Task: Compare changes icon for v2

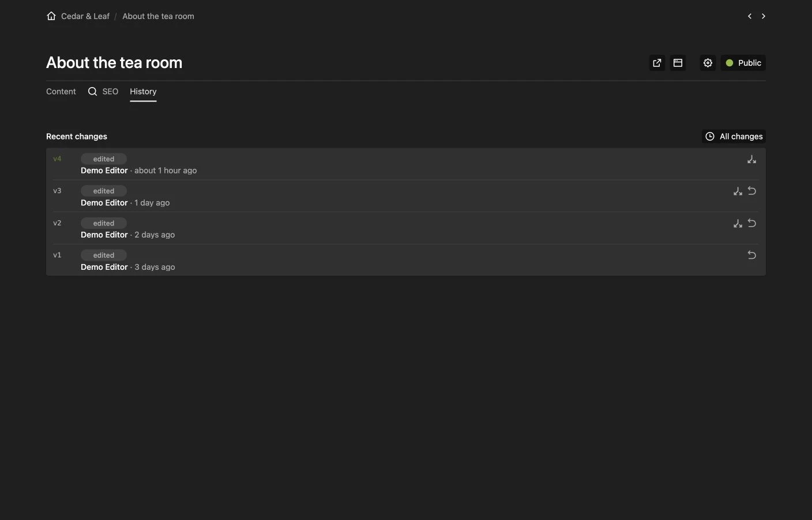Action: tap(738, 223)
